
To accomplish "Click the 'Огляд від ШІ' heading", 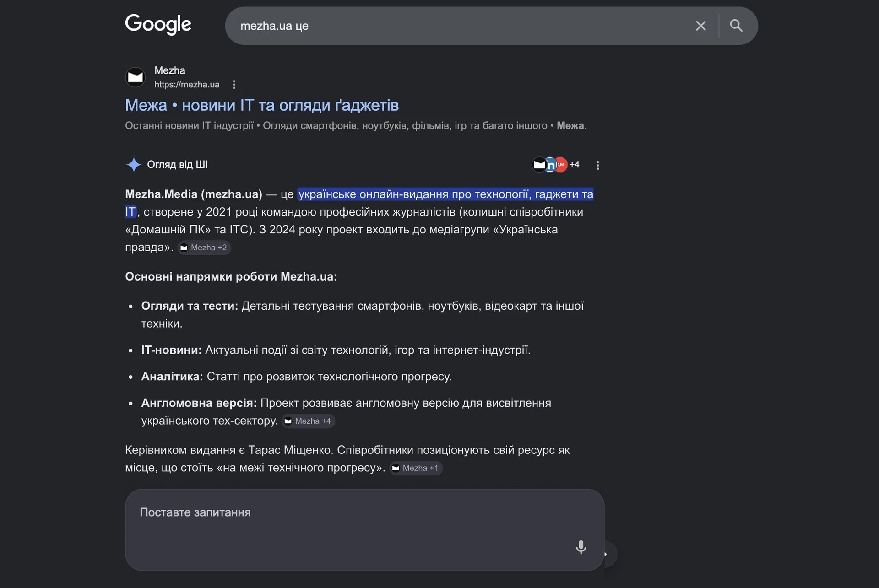I will 177,165.
